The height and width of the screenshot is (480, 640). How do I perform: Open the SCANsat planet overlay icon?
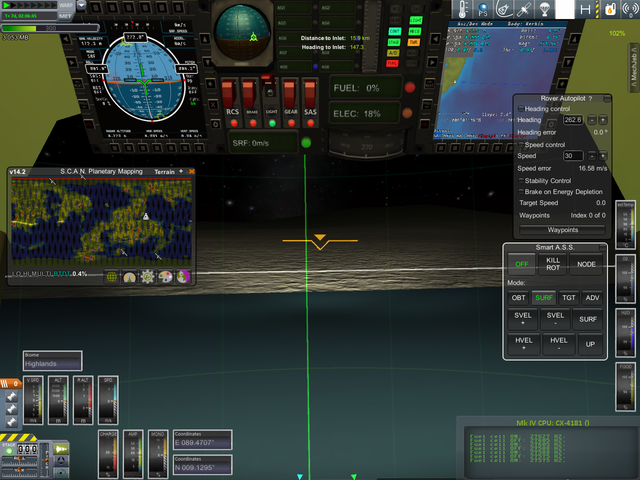tap(183, 277)
